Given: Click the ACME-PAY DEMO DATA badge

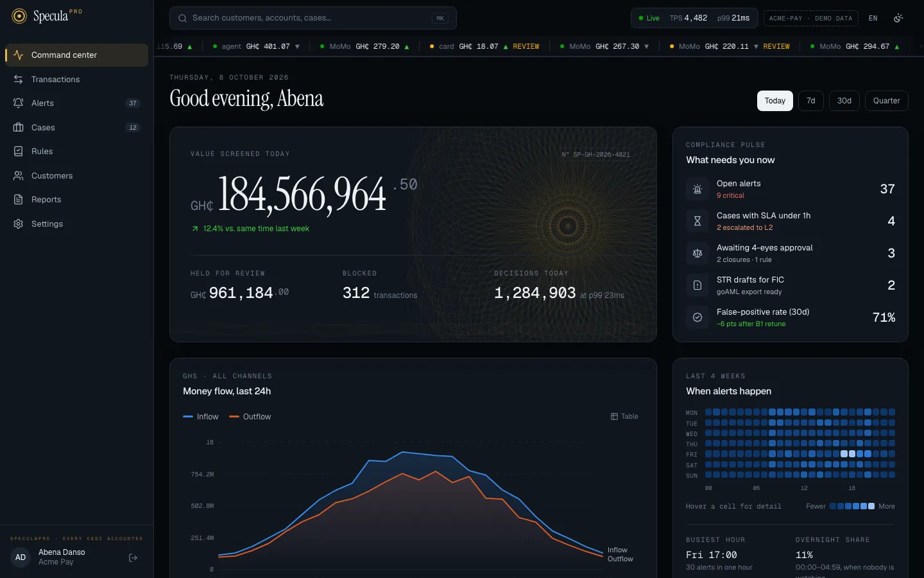Looking at the screenshot, I should pos(811,18).
